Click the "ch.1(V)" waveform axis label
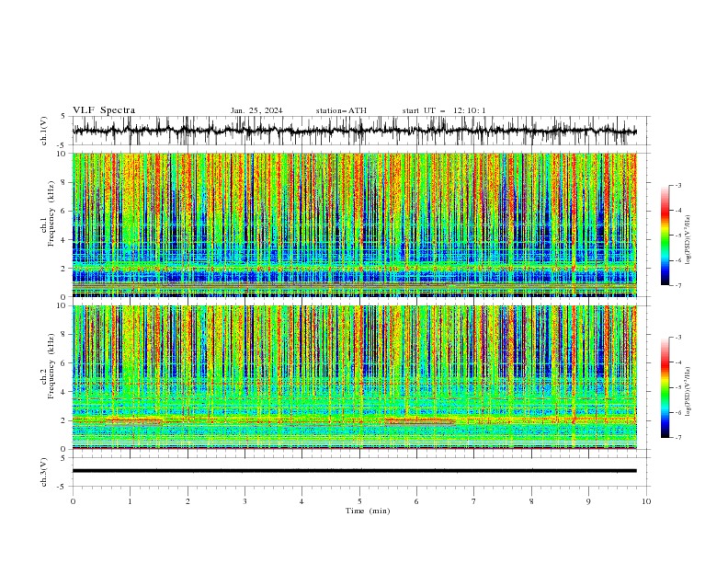728x563 pixels. tap(44, 131)
